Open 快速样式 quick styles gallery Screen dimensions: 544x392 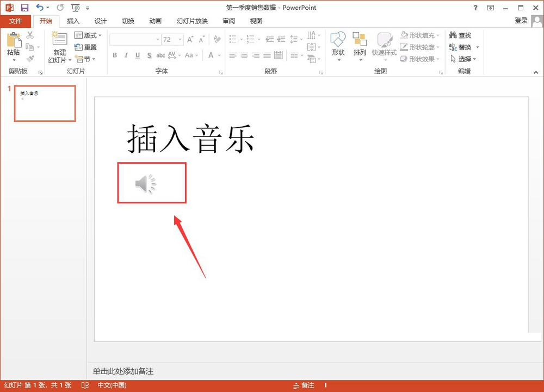tap(384, 47)
